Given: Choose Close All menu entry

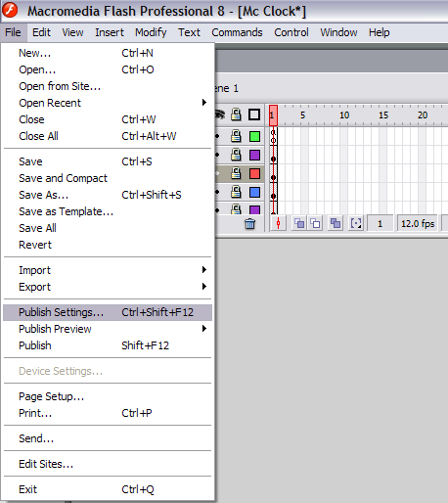Looking at the screenshot, I should pos(108,136).
